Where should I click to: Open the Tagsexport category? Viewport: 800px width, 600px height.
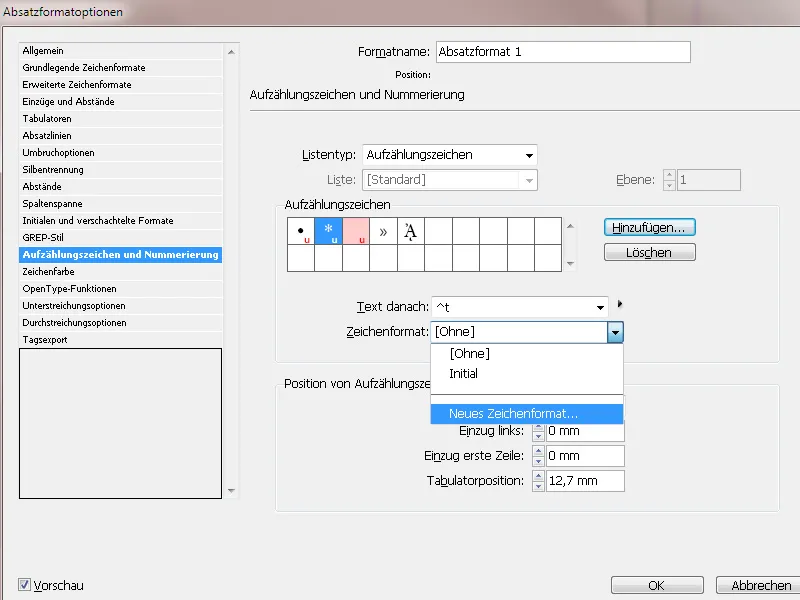(120, 339)
